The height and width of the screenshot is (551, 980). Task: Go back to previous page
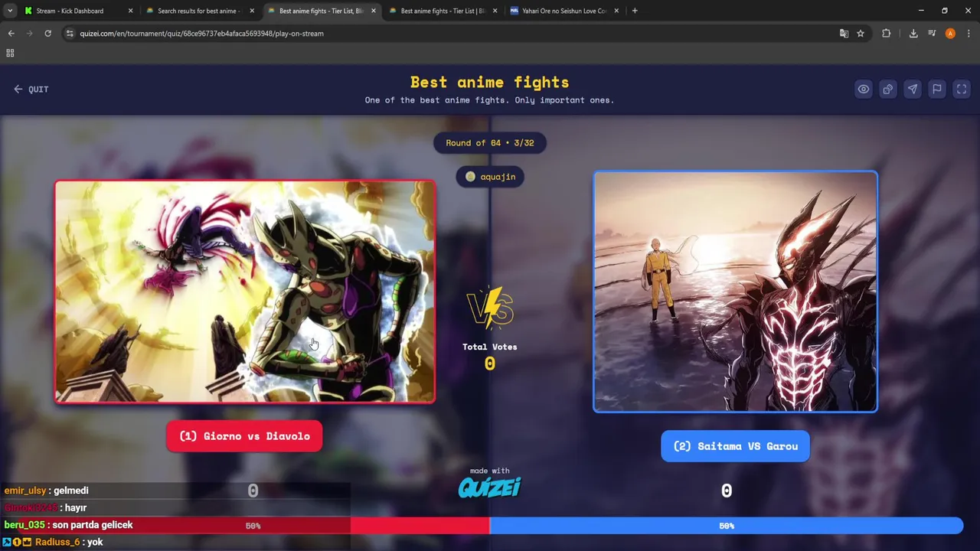pos(11,34)
